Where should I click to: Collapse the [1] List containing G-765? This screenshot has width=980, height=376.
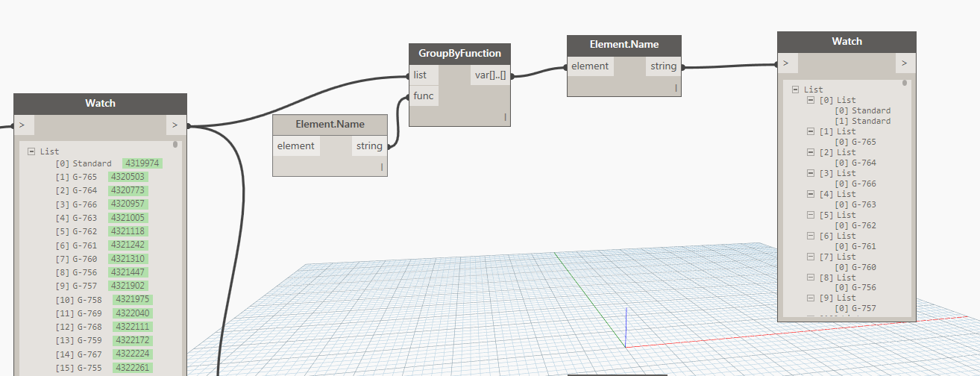[811, 131]
